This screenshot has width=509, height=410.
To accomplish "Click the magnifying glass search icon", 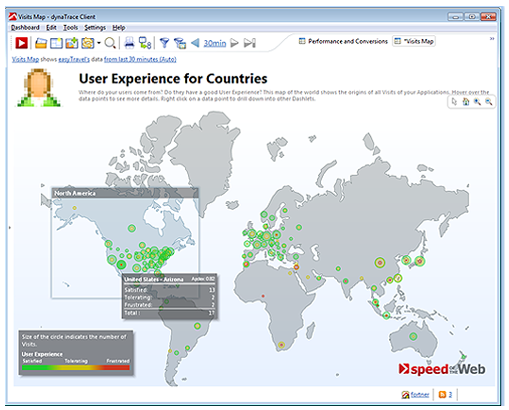I will [x=110, y=43].
